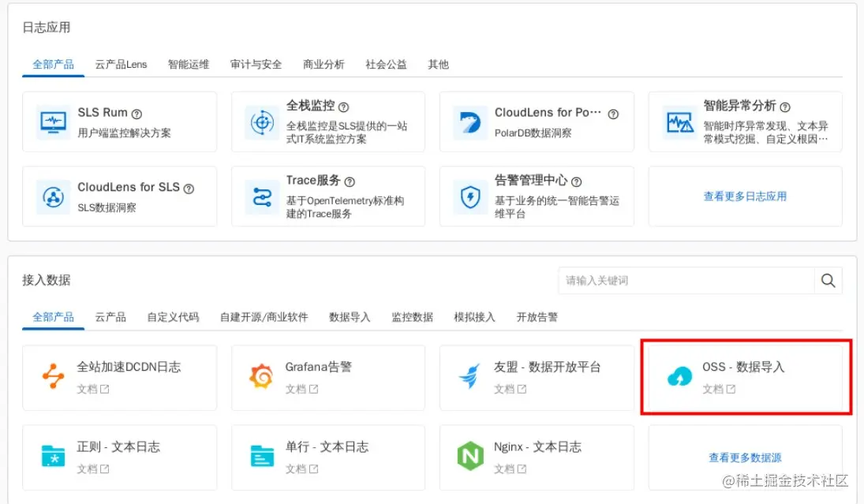Image resolution: width=864 pixels, height=504 pixels.
Task: Switch to 数据导入 tab
Action: coord(350,317)
